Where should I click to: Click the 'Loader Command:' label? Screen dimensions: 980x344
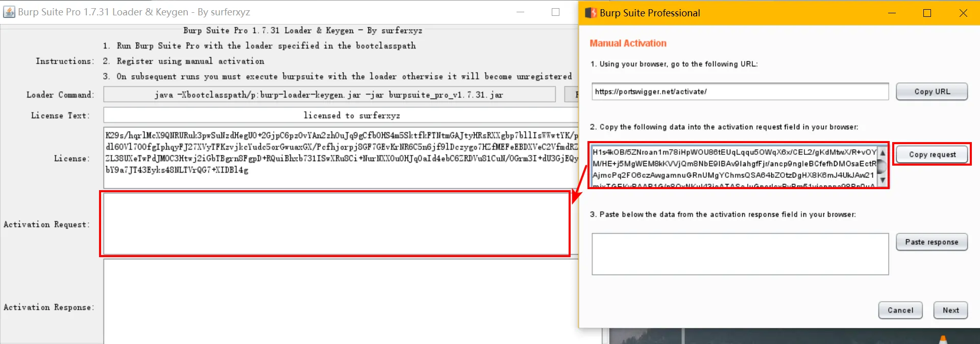pyautogui.click(x=60, y=95)
